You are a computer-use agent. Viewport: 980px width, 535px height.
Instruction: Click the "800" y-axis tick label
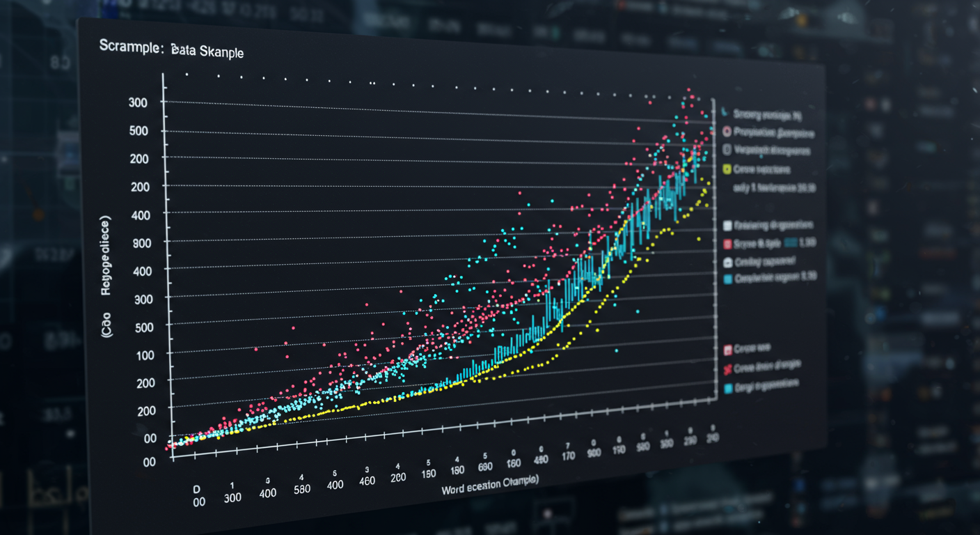pyautogui.click(x=141, y=242)
